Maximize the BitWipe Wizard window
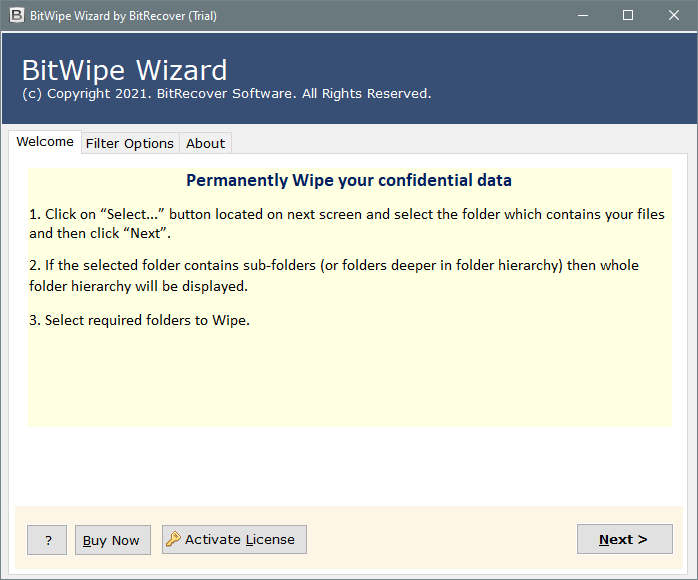698x580 pixels. coord(628,16)
